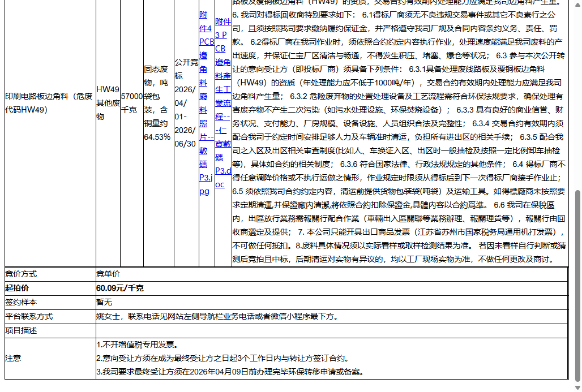Select the 暂无 sample value cell

(x=104, y=303)
